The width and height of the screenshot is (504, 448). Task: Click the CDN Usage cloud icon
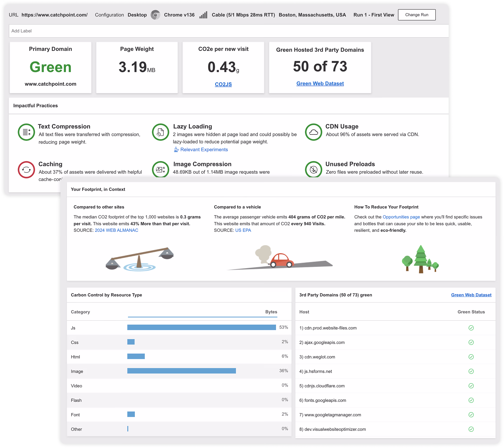tap(313, 132)
